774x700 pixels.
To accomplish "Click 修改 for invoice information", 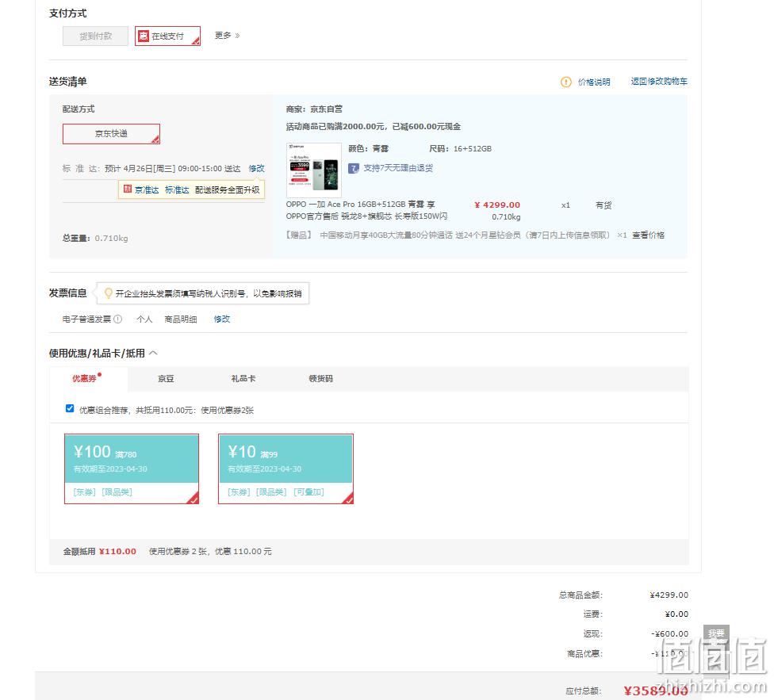I will coord(221,319).
